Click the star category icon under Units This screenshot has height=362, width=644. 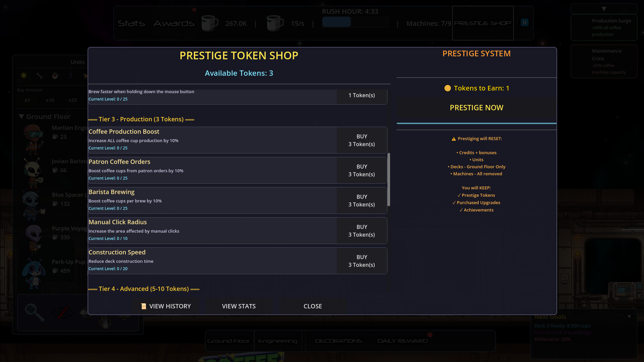[24, 75]
